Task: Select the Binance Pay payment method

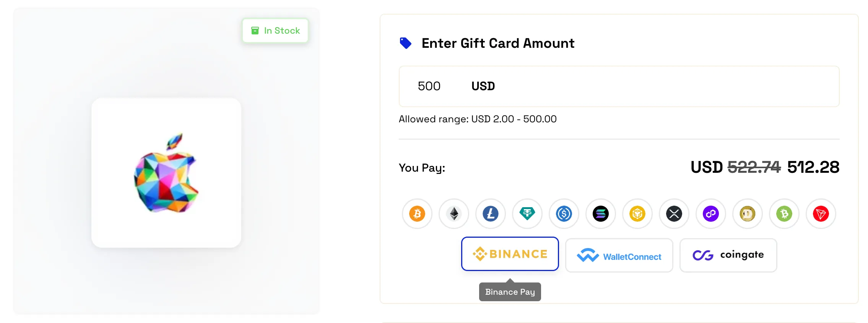Action: tap(510, 253)
